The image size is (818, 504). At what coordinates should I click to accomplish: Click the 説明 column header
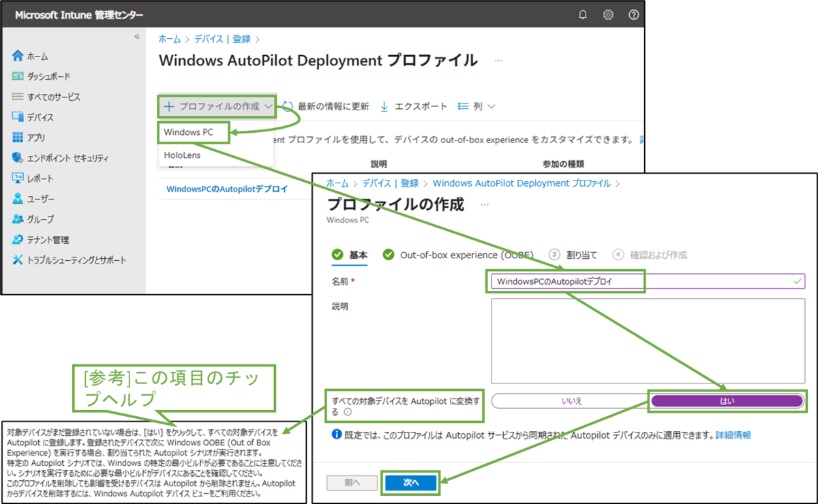(378, 164)
